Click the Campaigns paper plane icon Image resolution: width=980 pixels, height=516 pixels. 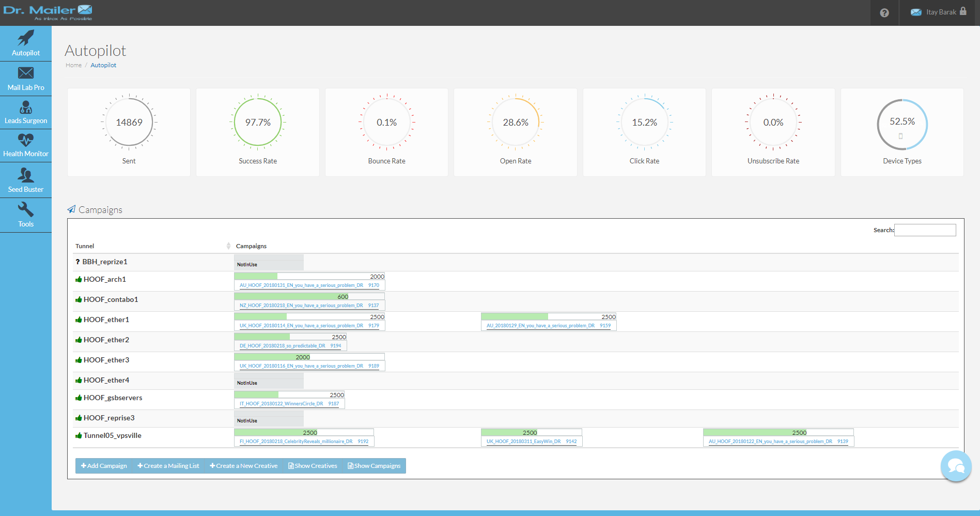[71, 209]
